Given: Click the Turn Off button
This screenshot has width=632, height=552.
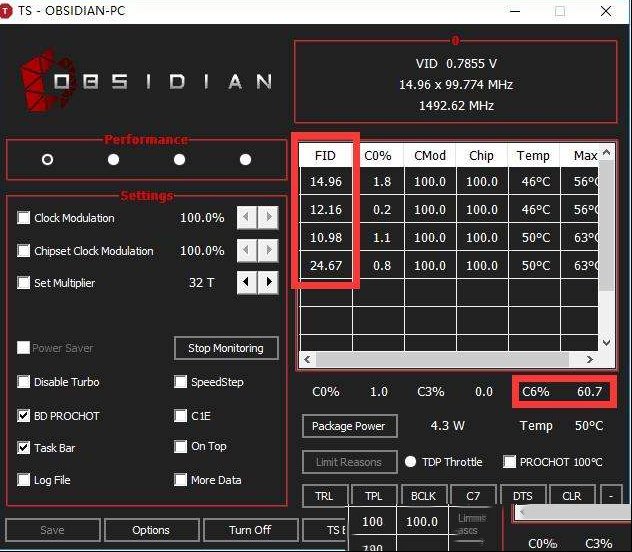Looking at the screenshot, I should 250,530.
